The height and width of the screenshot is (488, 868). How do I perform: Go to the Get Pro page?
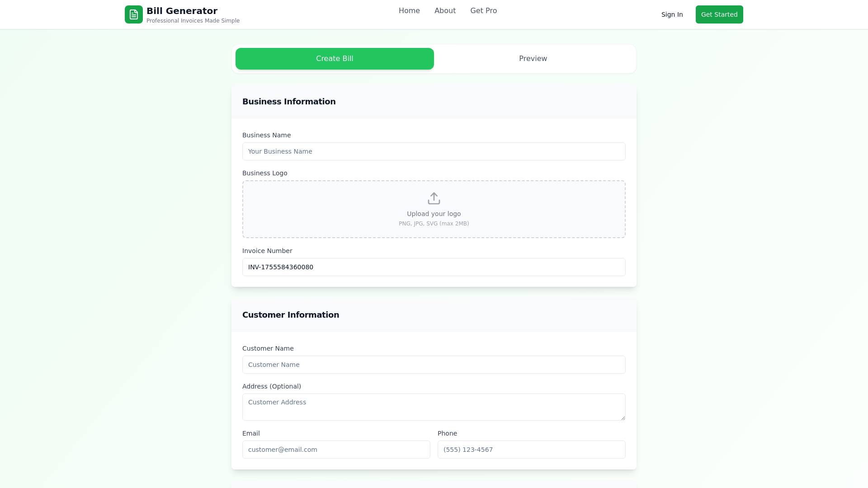[x=483, y=11]
